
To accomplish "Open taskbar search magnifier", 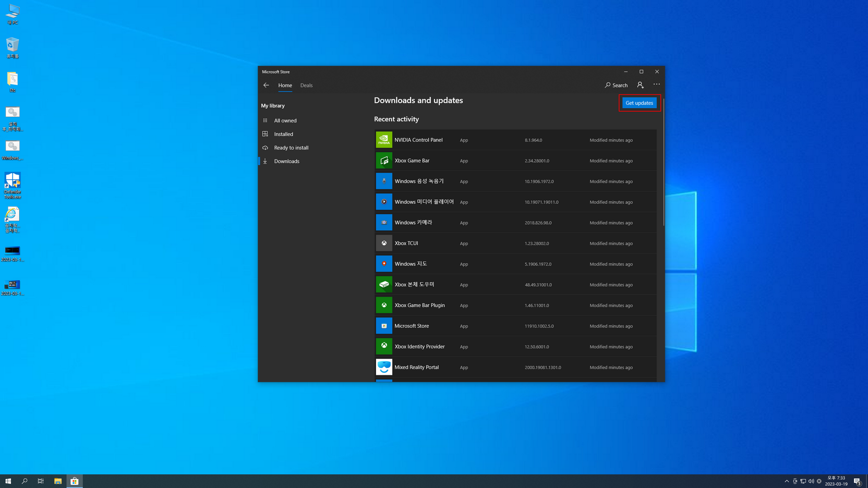I will (25, 481).
